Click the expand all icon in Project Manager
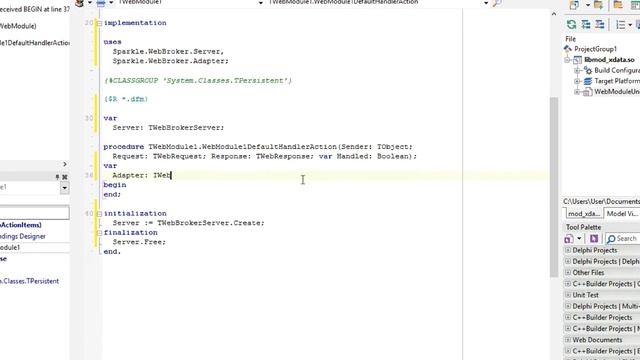640x360 pixels. tap(586, 24)
